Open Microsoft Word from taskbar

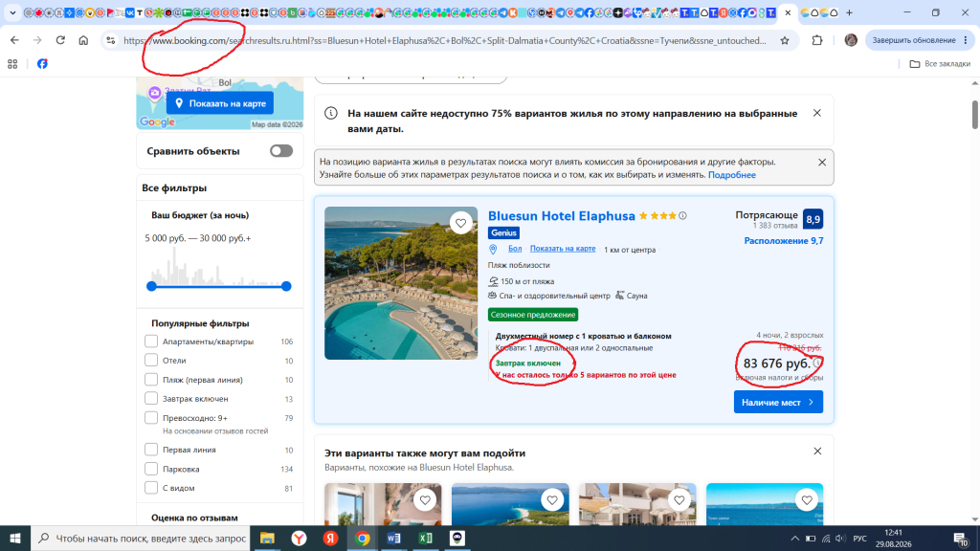click(x=393, y=538)
